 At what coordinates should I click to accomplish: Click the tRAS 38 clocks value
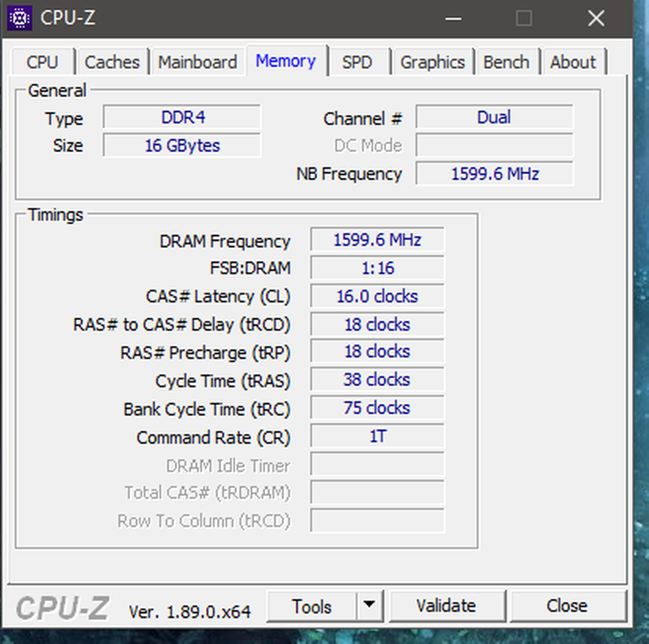coord(378,380)
